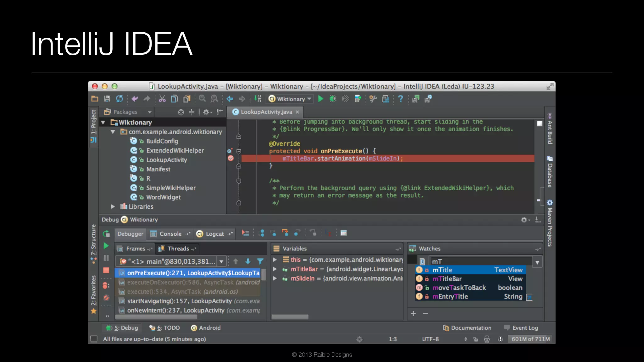Click the Undo arrow icon
This screenshot has height=362, width=644.
[x=135, y=99]
